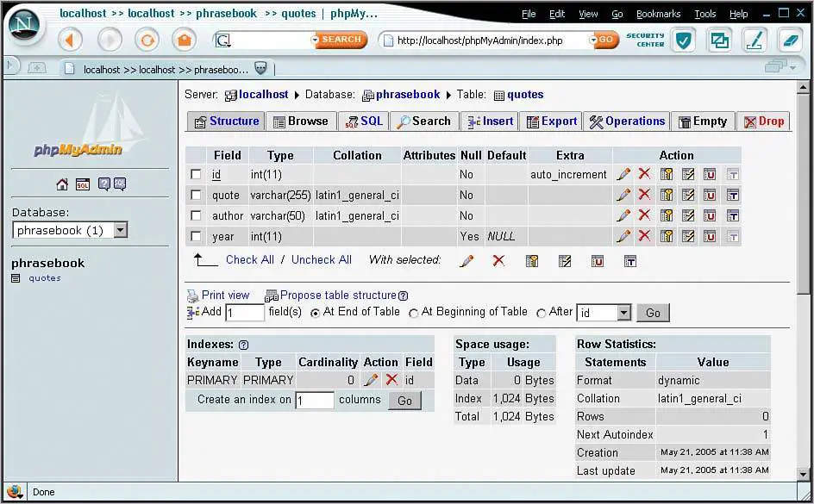Click the Uncheck All link

coord(322,260)
